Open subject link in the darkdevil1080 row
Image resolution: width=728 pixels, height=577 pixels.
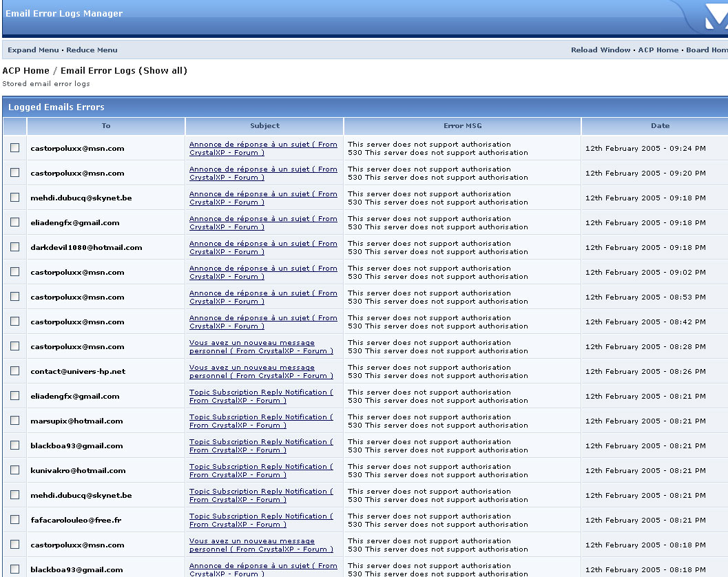pos(263,247)
